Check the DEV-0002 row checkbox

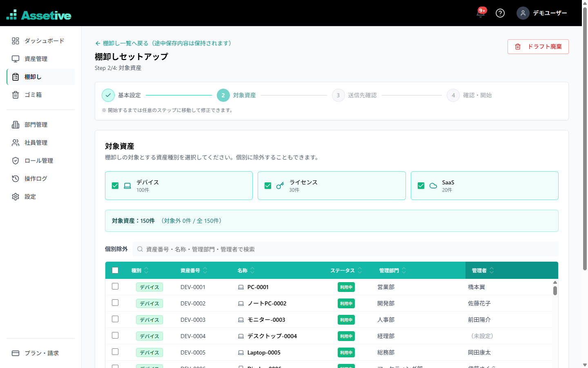(115, 303)
